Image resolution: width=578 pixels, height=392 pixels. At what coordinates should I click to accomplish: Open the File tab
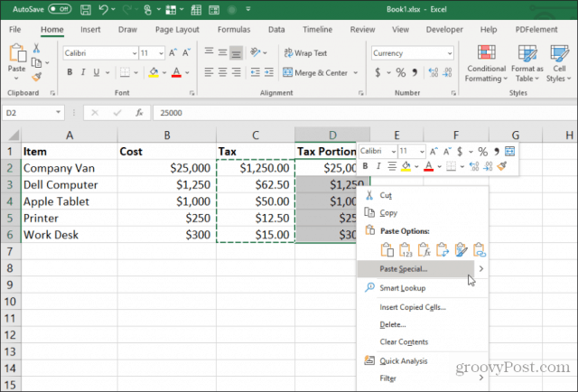(14, 30)
